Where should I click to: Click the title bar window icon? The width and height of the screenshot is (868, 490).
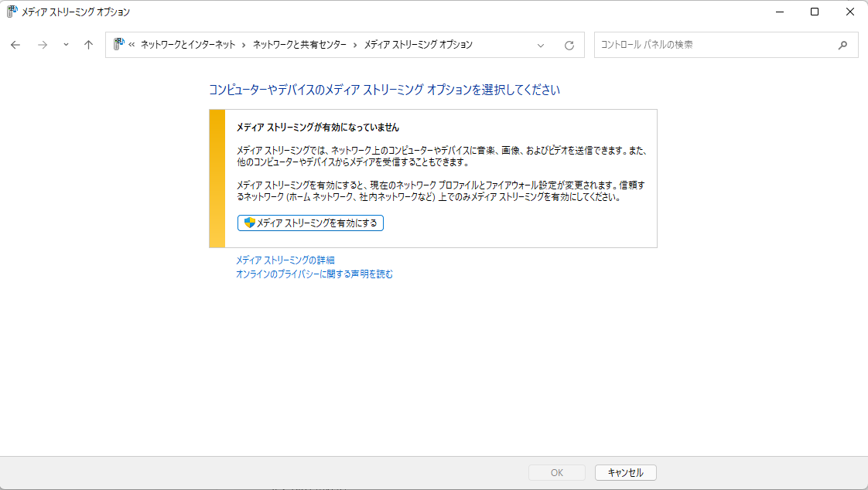(12, 12)
